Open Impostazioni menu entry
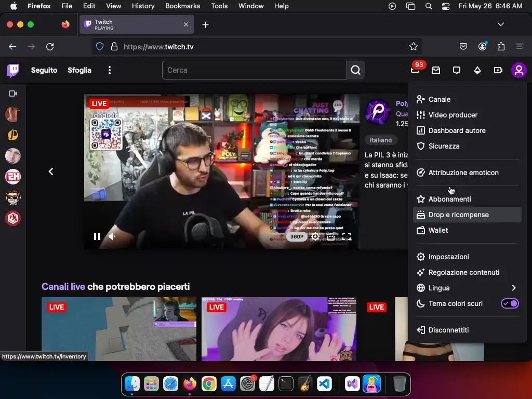Viewport: 532px width, 399px height. (468, 257)
